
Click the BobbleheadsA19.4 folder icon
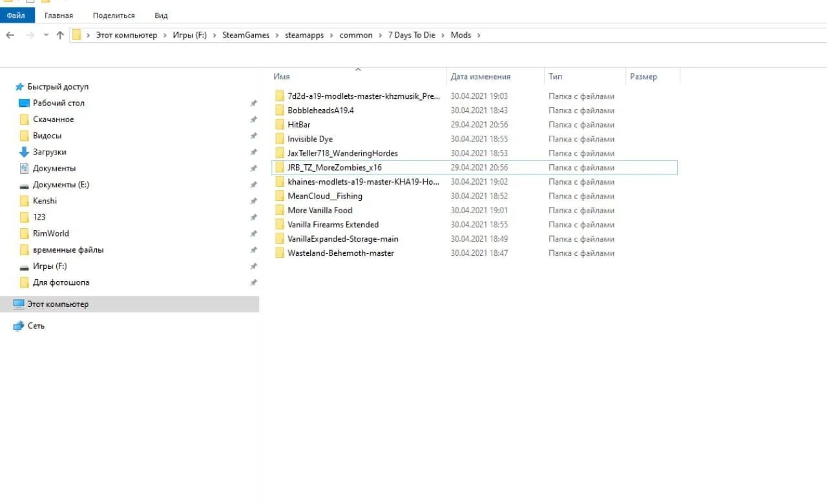click(279, 110)
